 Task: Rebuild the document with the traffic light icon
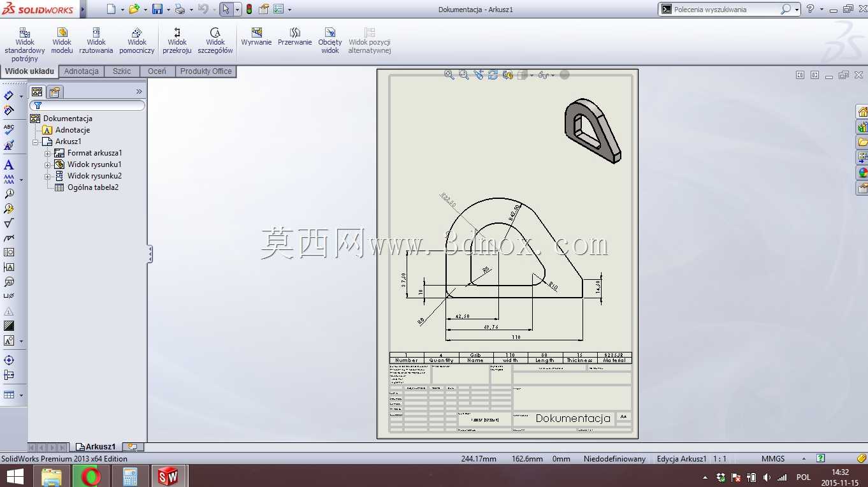[249, 9]
